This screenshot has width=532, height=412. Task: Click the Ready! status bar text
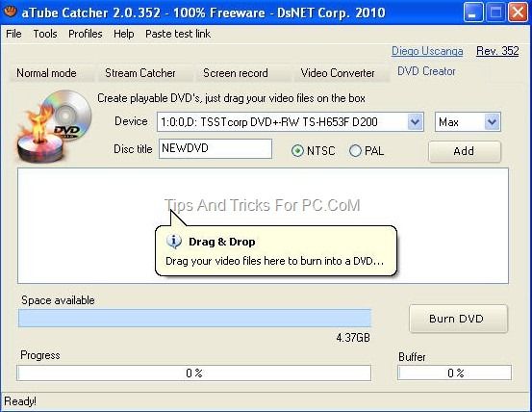click(20, 401)
